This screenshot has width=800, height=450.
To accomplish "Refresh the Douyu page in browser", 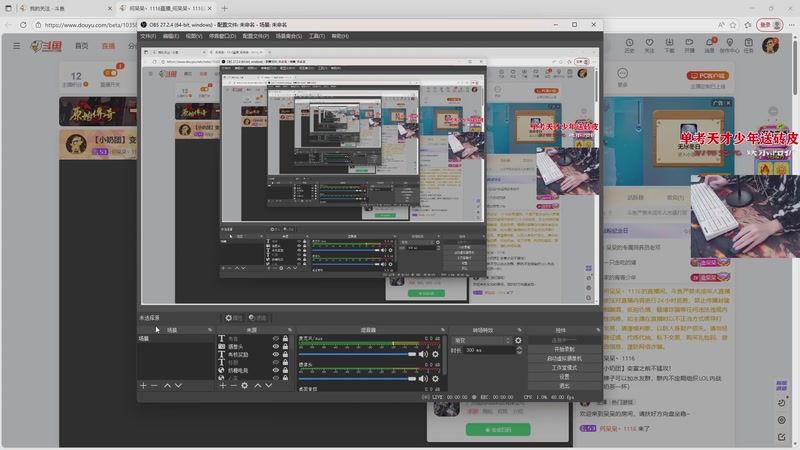I will coord(23,24).
